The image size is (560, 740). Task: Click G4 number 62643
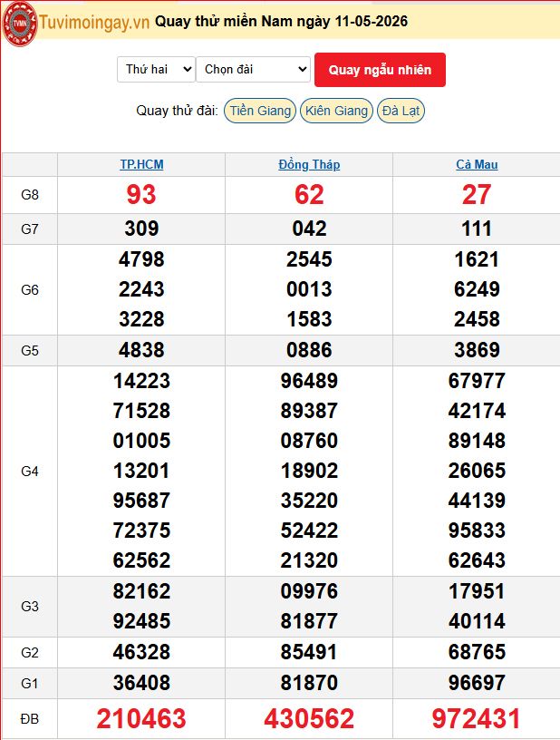(x=477, y=560)
